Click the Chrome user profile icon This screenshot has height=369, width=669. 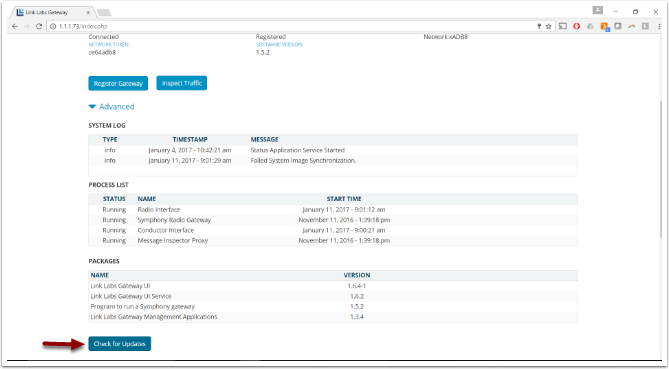click(x=598, y=10)
